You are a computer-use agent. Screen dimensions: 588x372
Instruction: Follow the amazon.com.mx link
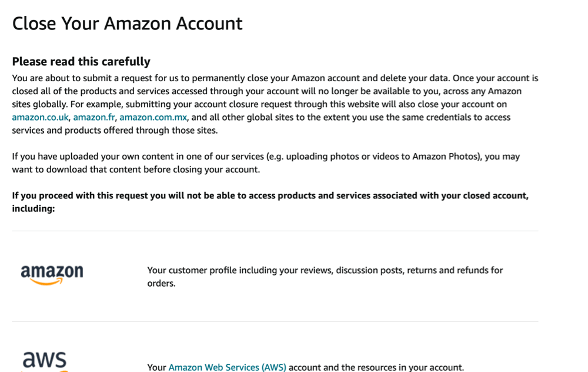coord(153,117)
